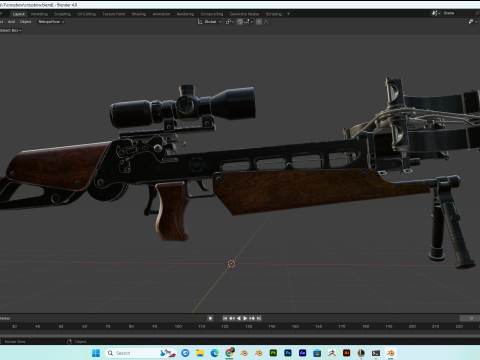The image size is (480, 360).
Task: Open the Scripting workspace tab
Action: click(274, 14)
